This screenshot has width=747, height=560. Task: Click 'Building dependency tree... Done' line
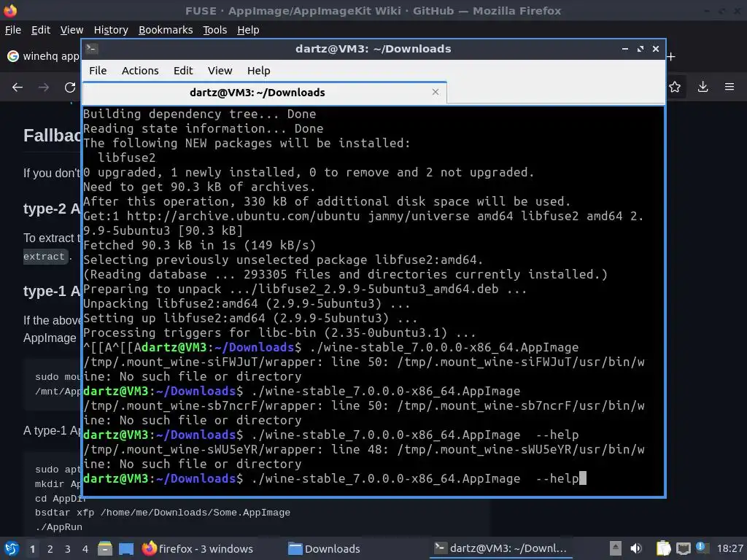[x=200, y=114]
